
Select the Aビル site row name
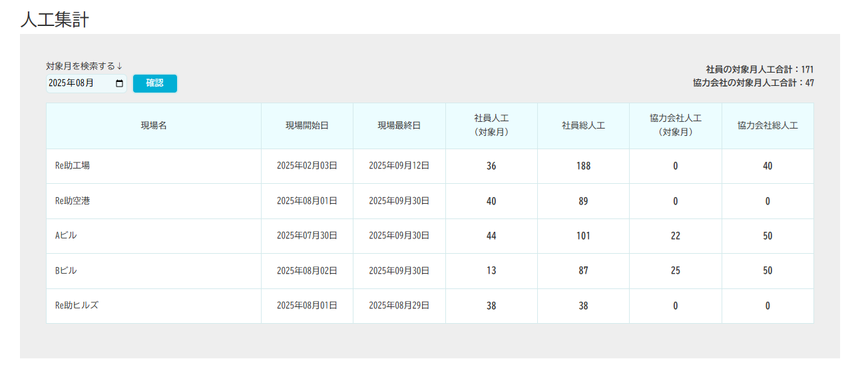pyautogui.click(x=67, y=236)
